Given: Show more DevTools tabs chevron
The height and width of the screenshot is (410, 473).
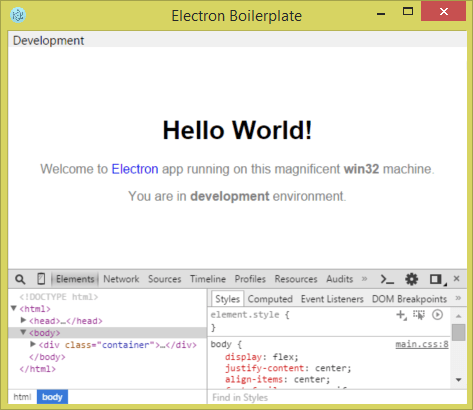Looking at the screenshot, I should coord(364,278).
